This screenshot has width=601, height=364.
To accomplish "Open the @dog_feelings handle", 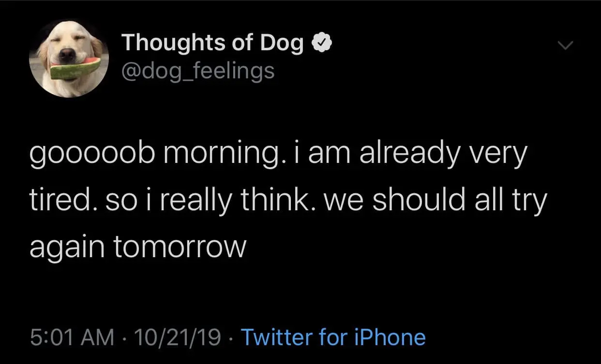I will [x=197, y=71].
